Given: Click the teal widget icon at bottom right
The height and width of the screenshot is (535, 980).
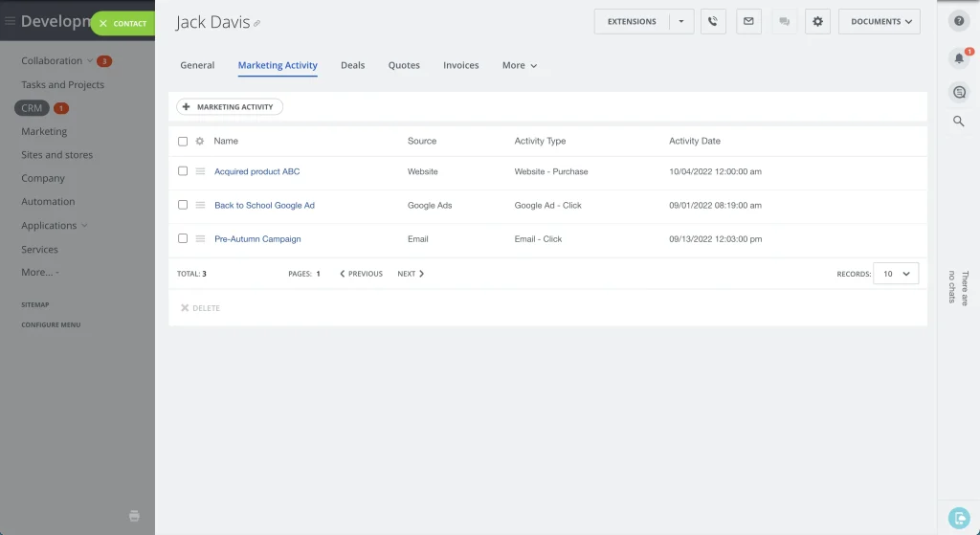Looking at the screenshot, I should pos(959,518).
